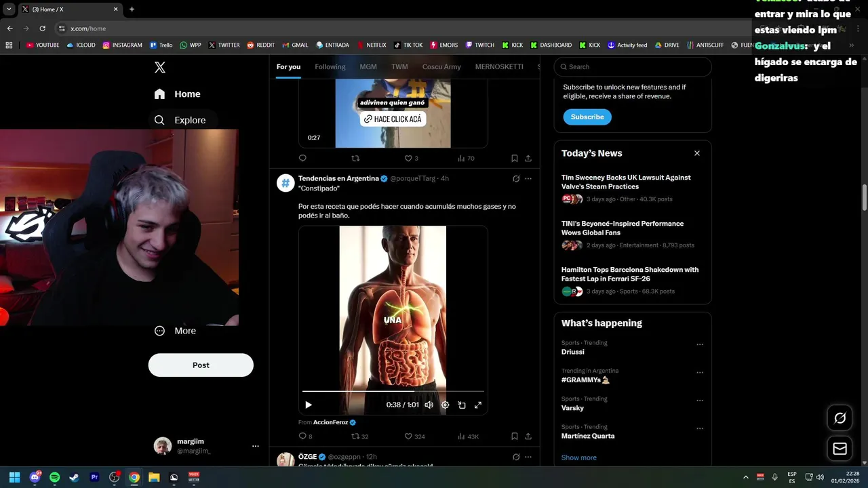This screenshot has height=488, width=868.
Task: Bookmark the Tendencias en Argentina post
Action: (x=515, y=436)
